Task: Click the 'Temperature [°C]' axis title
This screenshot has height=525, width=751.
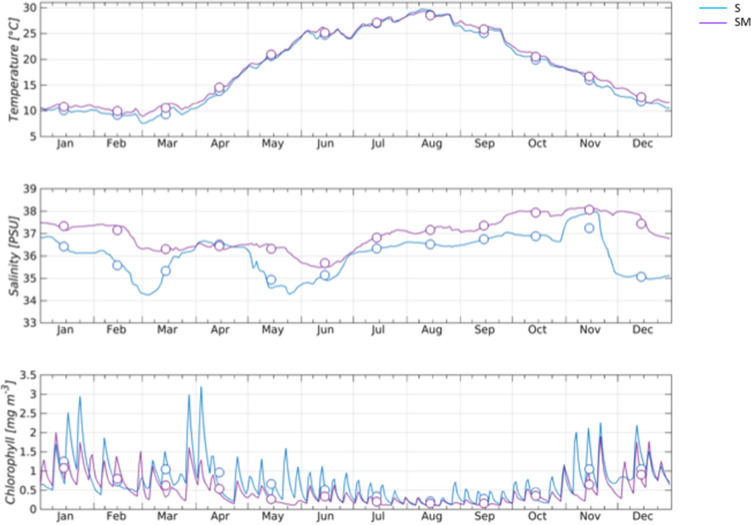Action: [14, 69]
